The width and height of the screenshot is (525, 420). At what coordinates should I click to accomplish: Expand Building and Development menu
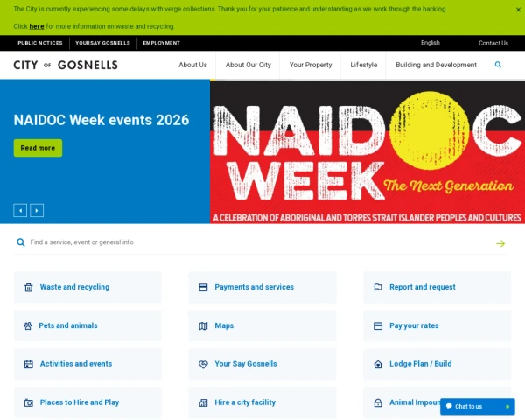tap(436, 65)
